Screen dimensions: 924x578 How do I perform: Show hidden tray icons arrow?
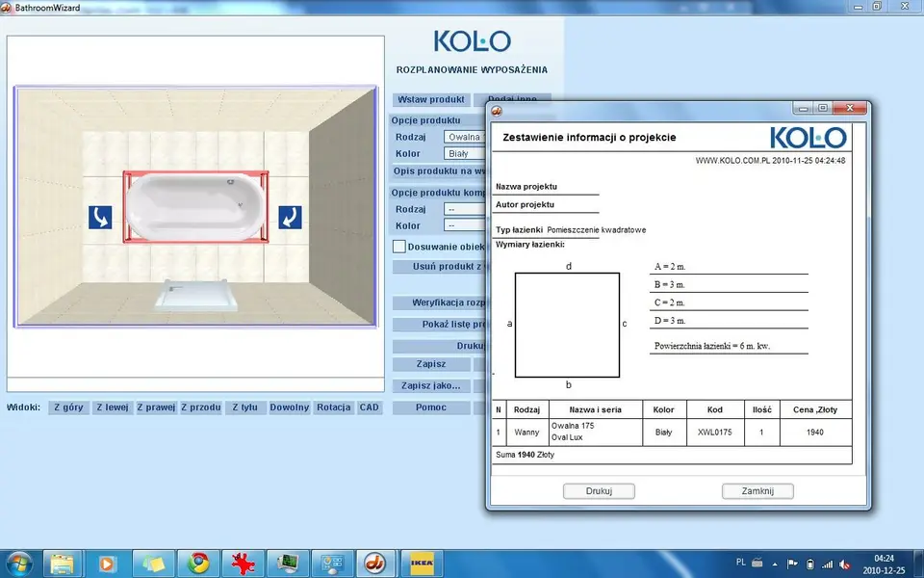click(x=775, y=565)
